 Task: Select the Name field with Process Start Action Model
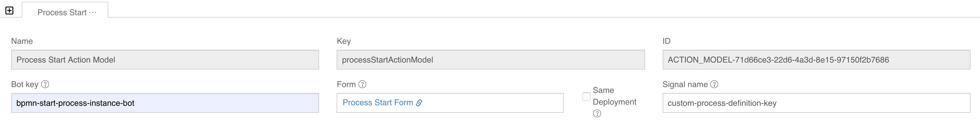click(x=165, y=60)
